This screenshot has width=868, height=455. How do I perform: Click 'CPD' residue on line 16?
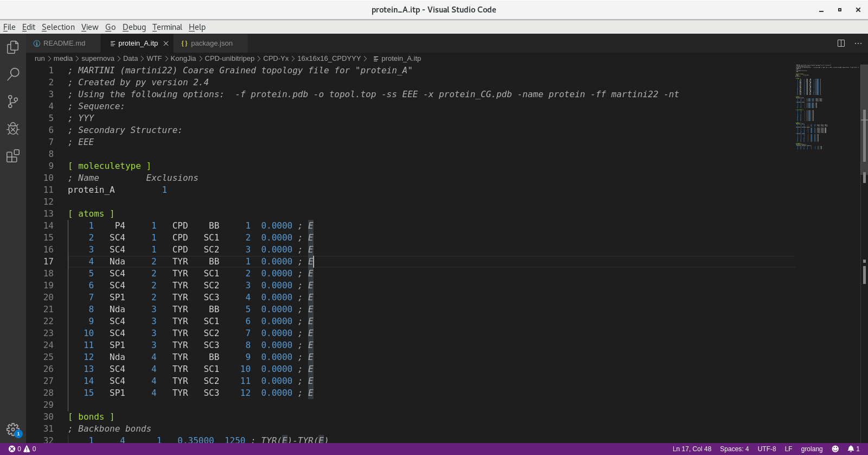(180, 250)
